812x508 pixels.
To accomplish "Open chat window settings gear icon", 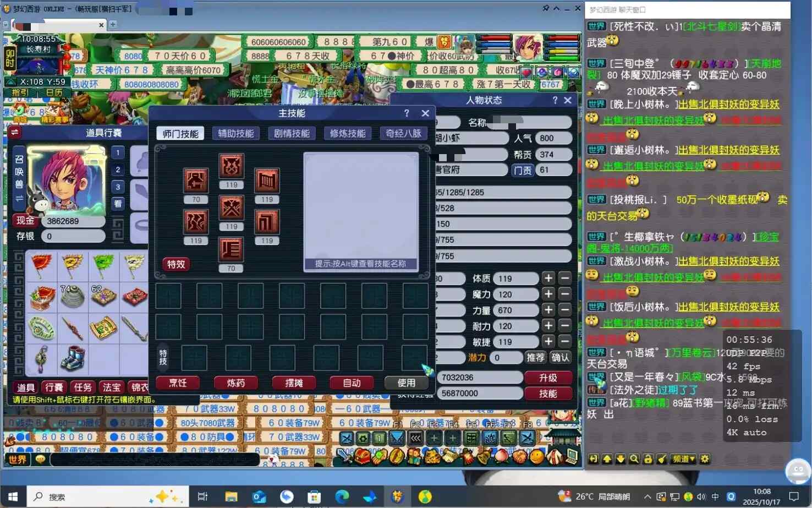I will 705,459.
